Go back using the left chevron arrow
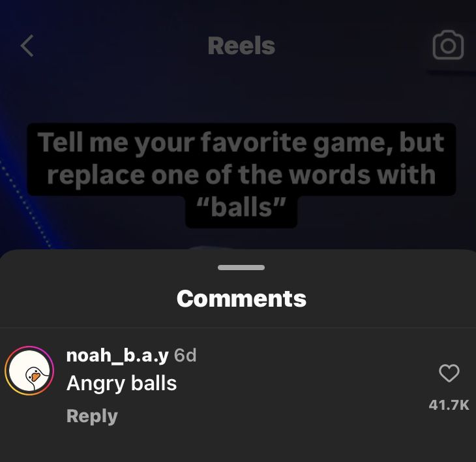The width and height of the screenshot is (476, 462). click(x=27, y=46)
